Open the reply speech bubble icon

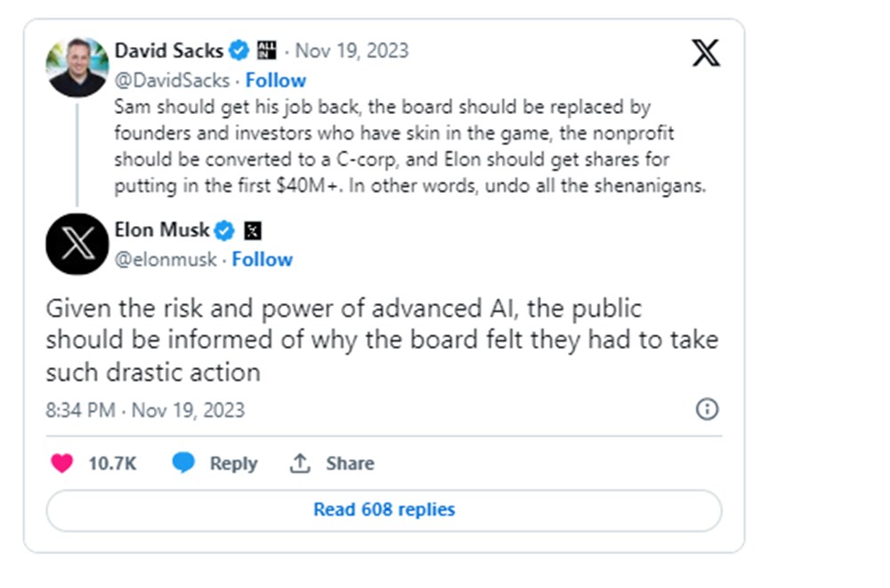click(182, 463)
